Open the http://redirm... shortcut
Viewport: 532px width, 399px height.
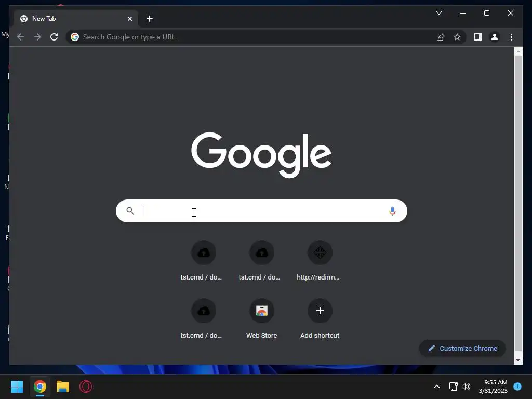tap(320, 261)
